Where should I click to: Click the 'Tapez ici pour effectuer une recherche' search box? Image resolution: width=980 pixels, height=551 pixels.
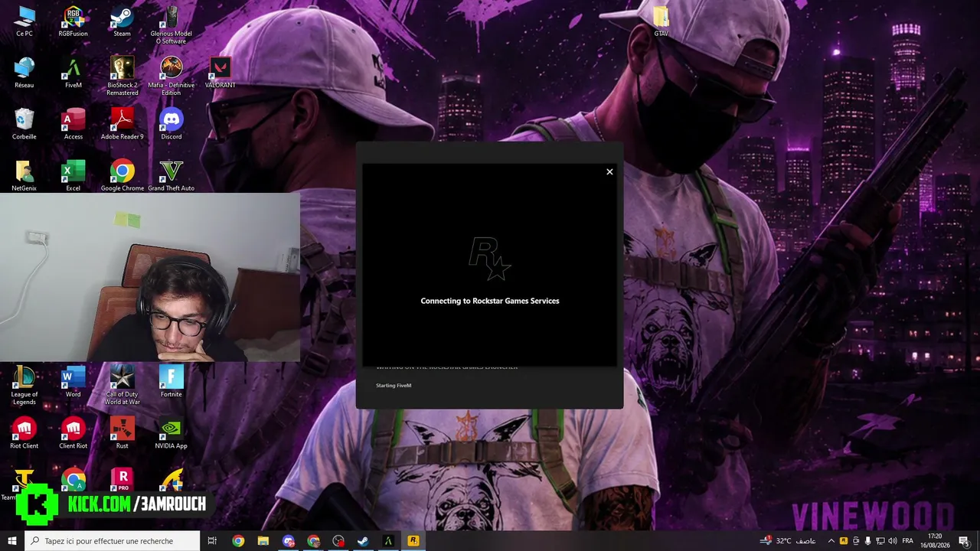coord(113,541)
